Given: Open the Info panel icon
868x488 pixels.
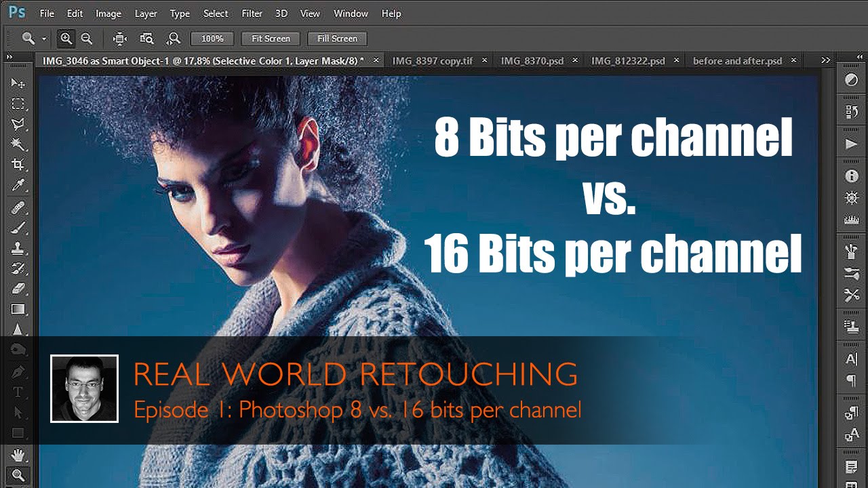Looking at the screenshot, I should [x=851, y=176].
